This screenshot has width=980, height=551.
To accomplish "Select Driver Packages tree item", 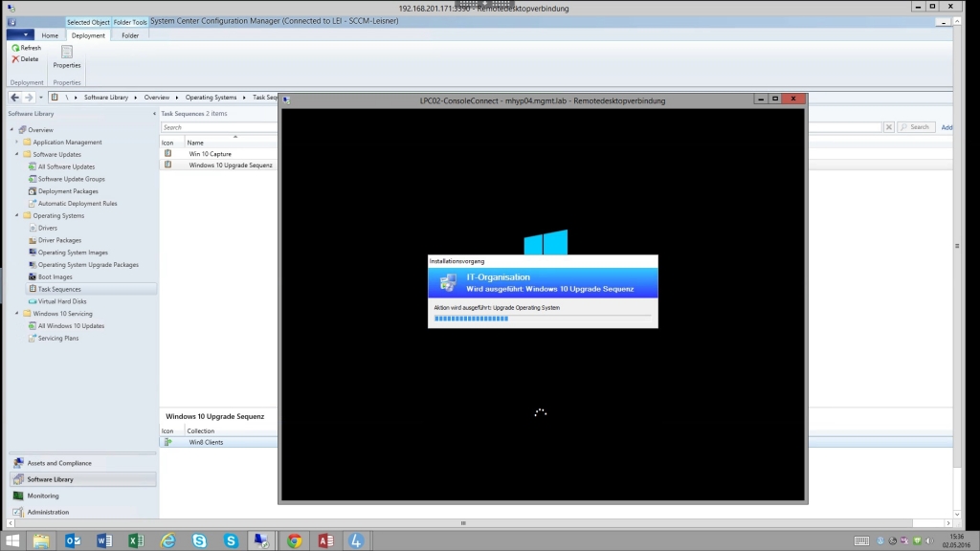I will click(x=55, y=240).
